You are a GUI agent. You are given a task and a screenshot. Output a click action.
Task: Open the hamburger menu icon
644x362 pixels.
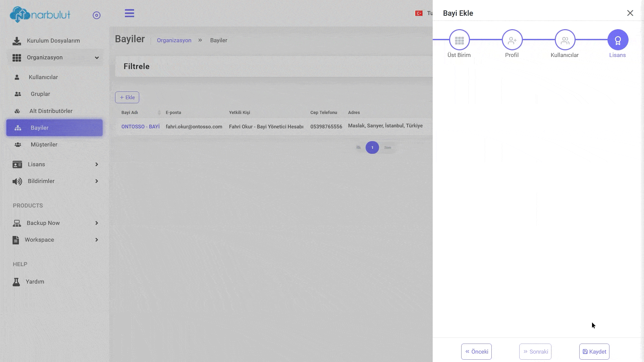pos(129,13)
